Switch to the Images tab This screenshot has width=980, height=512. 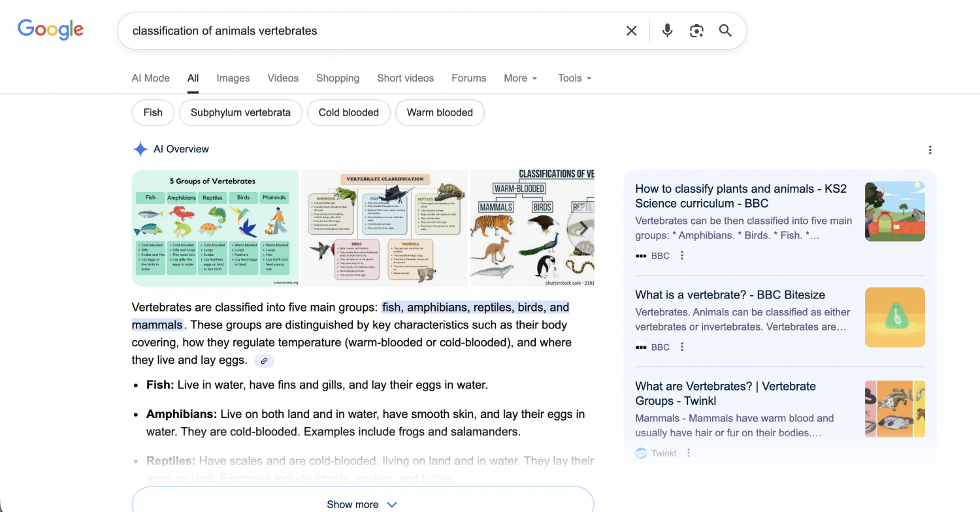[x=233, y=78]
